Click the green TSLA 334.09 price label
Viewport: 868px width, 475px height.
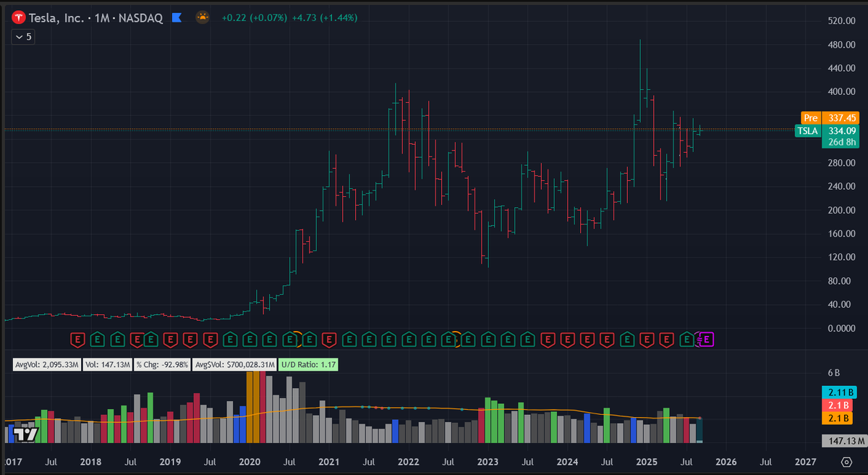pos(826,130)
